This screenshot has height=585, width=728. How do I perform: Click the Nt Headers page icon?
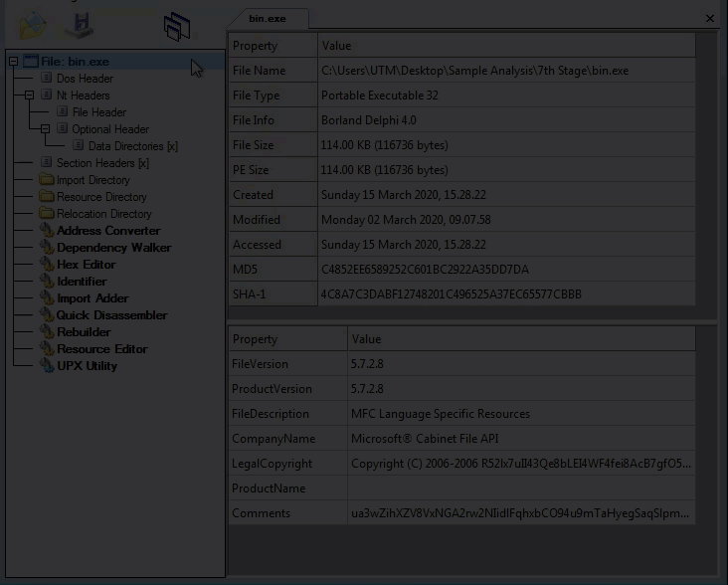[46, 95]
